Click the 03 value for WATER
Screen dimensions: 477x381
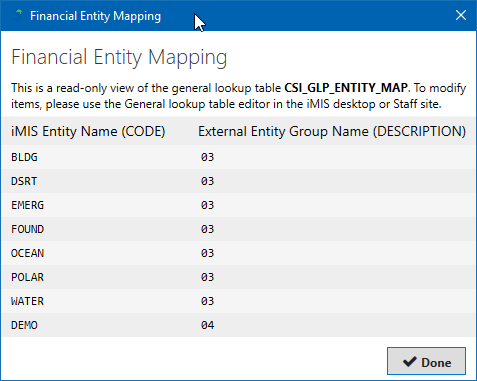pos(207,301)
